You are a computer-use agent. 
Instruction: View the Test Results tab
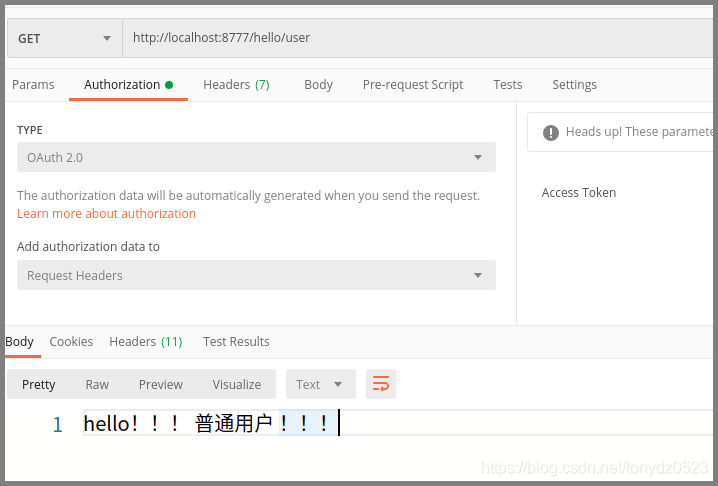click(x=236, y=342)
